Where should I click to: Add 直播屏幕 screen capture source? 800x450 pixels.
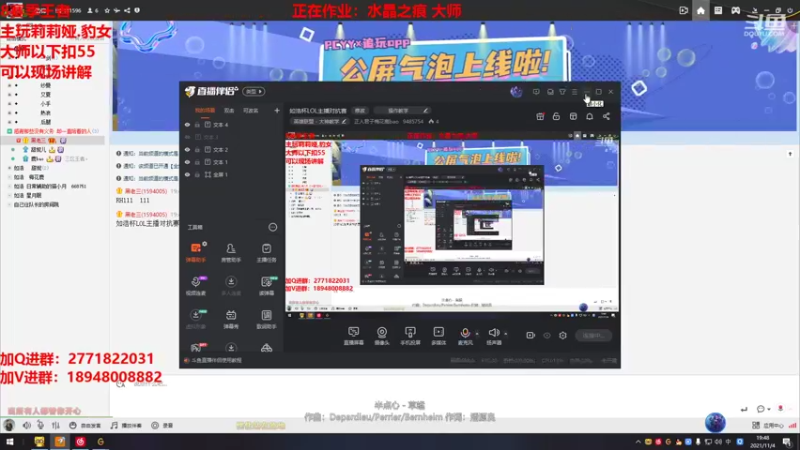click(354, 336)
